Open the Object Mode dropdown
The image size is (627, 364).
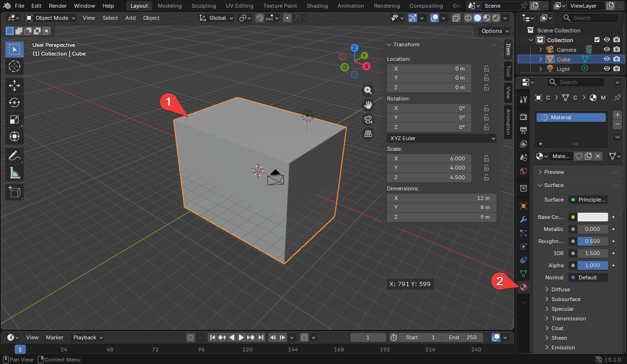tap(51, 18)
